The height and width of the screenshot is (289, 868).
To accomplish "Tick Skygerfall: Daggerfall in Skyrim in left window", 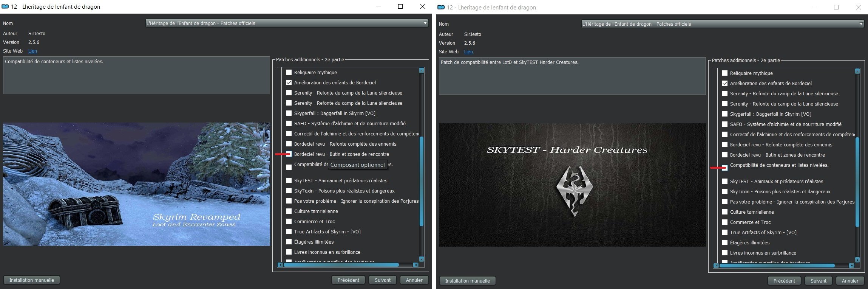I will click(x=289, y=113).
